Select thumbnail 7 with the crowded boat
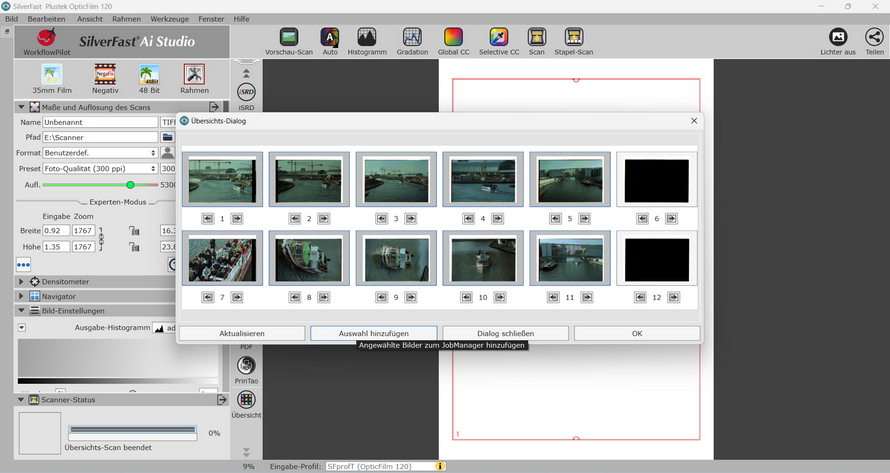890x473 pixels. [x=222, y=258]
